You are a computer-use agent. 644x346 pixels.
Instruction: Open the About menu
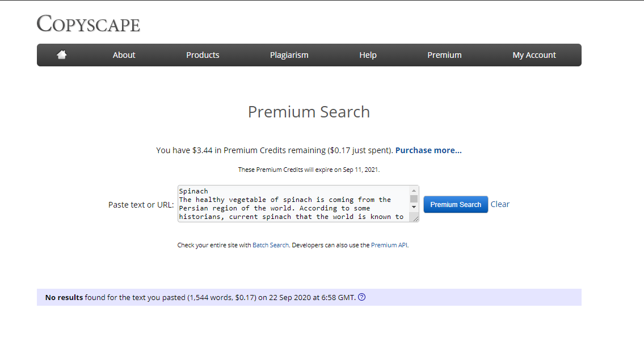point(124,55)
